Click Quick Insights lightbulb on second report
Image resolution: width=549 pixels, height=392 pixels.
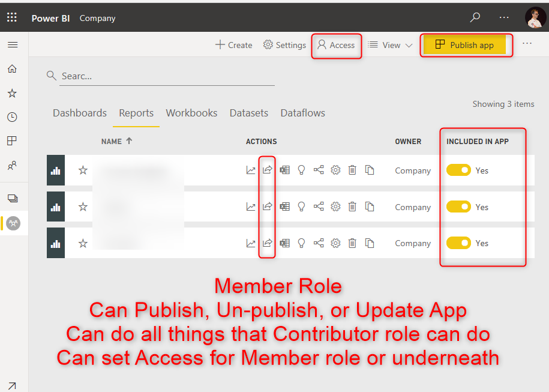pos(302,207)
